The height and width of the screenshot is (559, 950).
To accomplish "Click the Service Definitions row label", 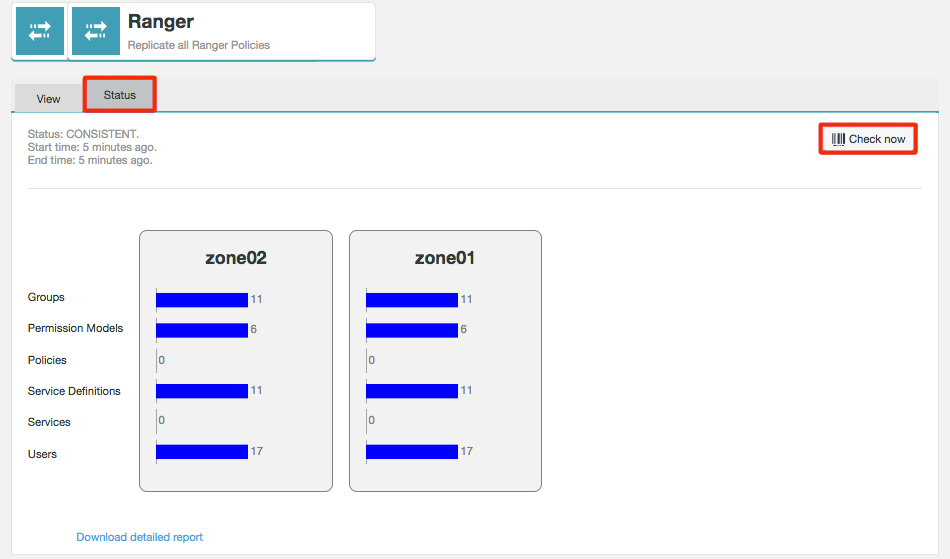I will [74, 391].
